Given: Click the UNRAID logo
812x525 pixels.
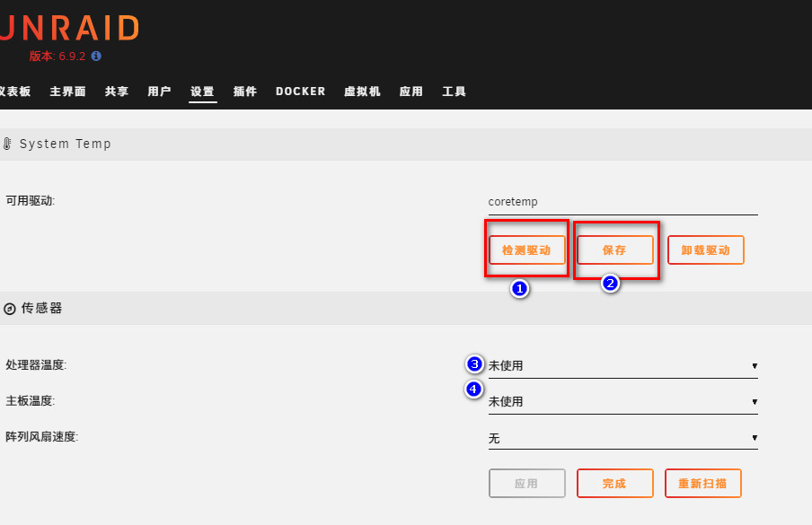Looking at the screenshot, I should (x=69, y=28).
